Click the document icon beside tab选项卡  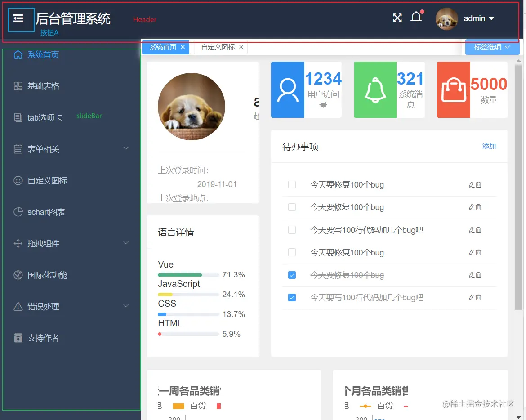[x=18, y=117]
